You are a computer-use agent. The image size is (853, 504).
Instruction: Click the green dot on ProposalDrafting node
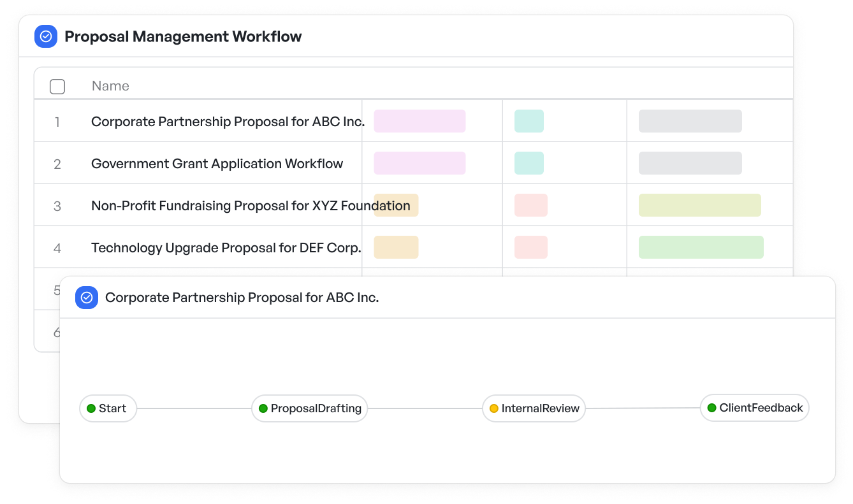click(x=263, y=408)
